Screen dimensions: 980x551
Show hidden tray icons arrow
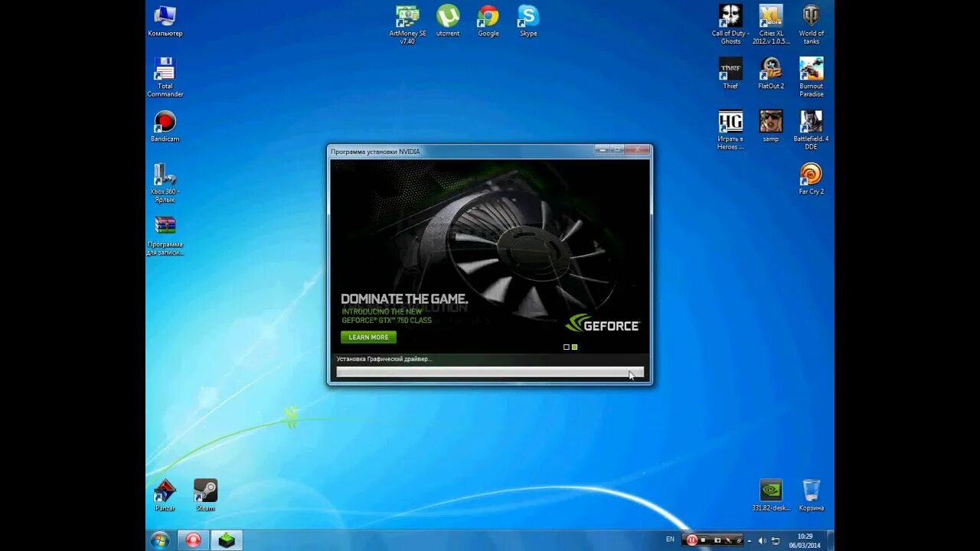coord(749,540)
